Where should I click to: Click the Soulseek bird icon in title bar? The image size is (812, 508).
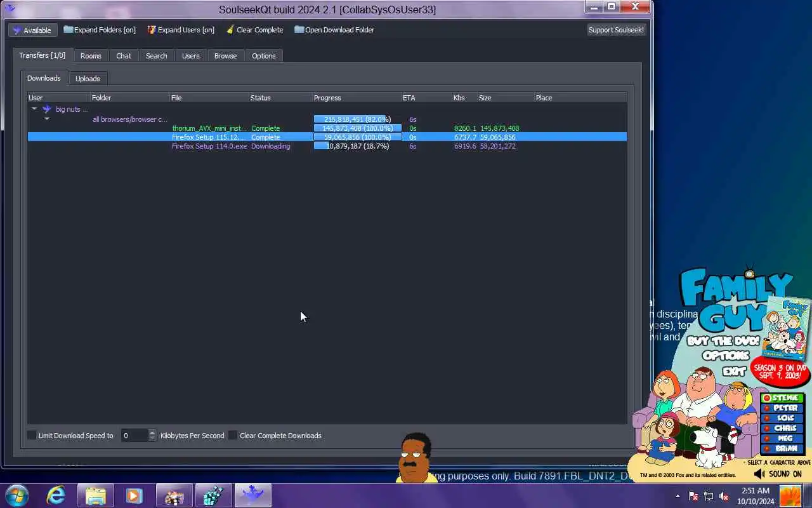pos(10,8)
